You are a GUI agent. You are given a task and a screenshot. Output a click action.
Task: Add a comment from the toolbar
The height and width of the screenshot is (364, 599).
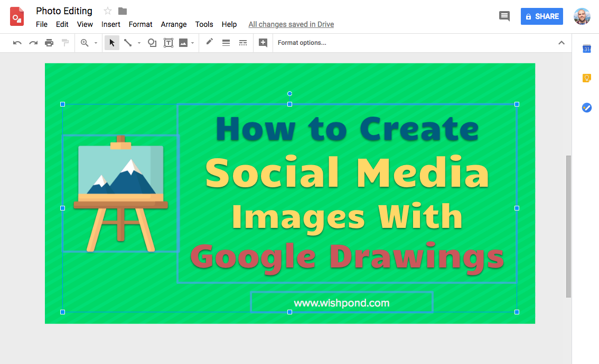263,43
